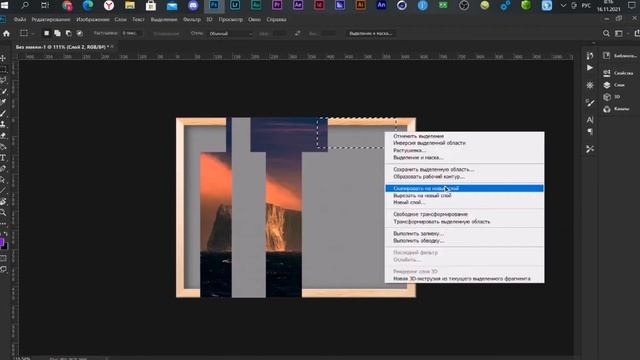Open the Properties (Свойства) panel

[619, 73]
